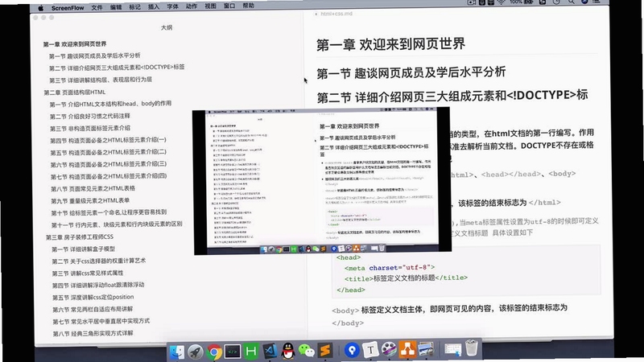The width and height of the screenshot is (644, 362).
Task: Launch Launchpad rocket icon in Dock
Action: click(196, 352)
